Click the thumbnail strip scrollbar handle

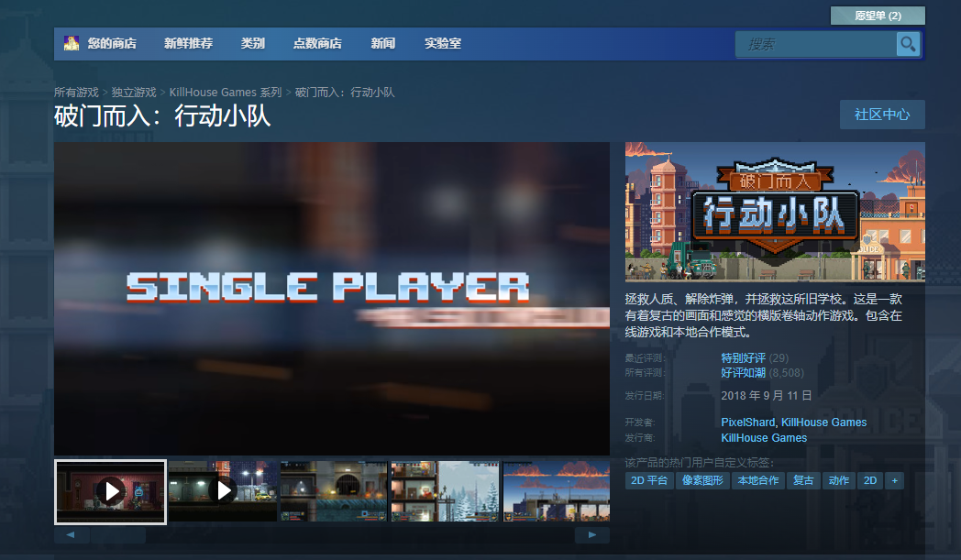(x=118, y=535)
